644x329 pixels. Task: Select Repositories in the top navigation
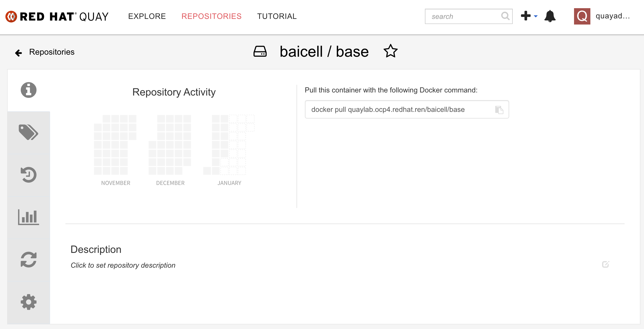(211, 16)
